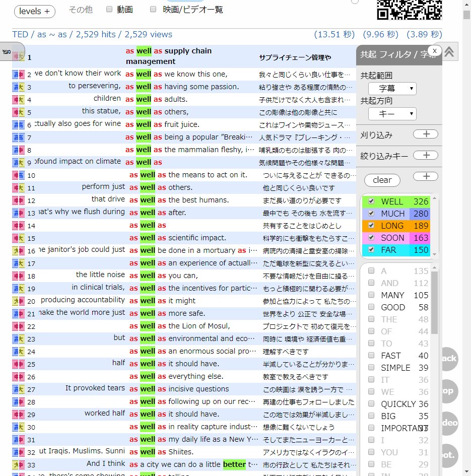Open the 共起方向 dropdown showing キー

click(x=392, y=114)
